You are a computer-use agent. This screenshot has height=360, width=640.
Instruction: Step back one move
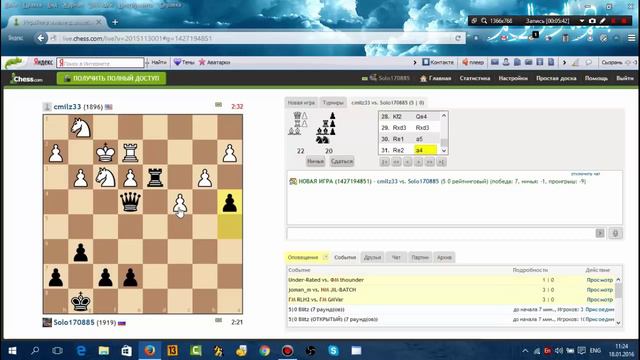pos(407,162)
